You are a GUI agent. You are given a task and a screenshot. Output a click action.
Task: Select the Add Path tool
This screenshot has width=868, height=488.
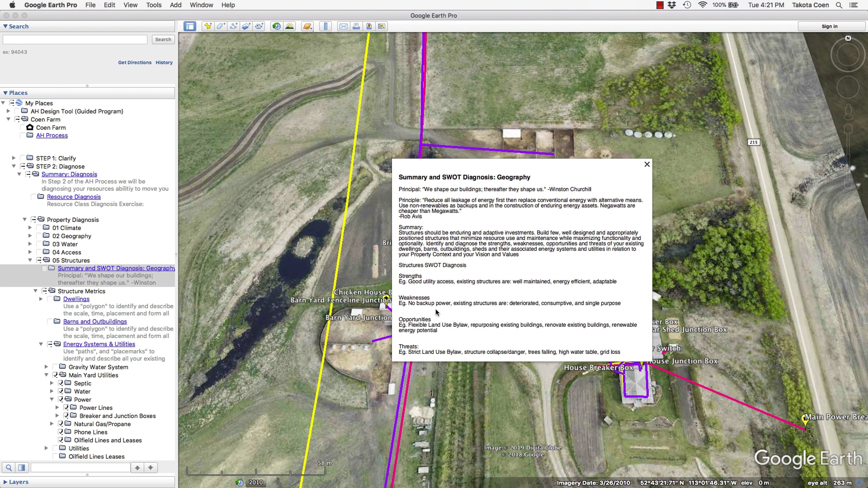pyautogui.click(x=234, y=26)
